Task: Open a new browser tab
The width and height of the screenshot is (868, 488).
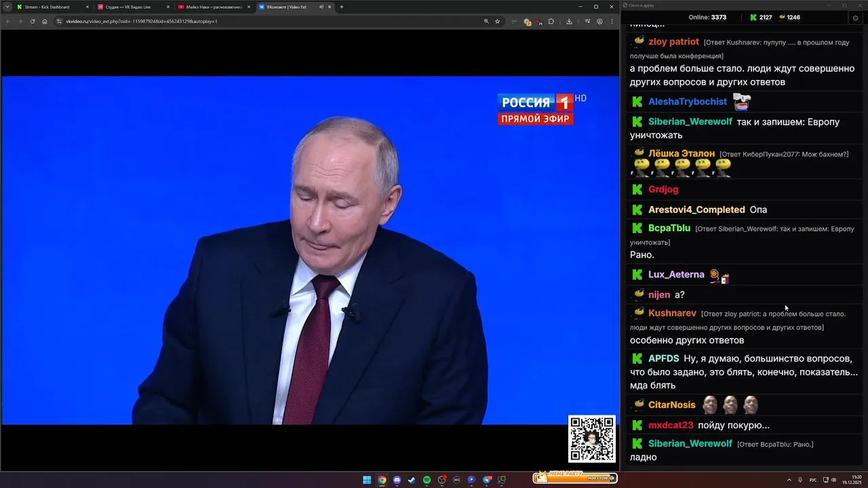Action: (x=342, y=7)
